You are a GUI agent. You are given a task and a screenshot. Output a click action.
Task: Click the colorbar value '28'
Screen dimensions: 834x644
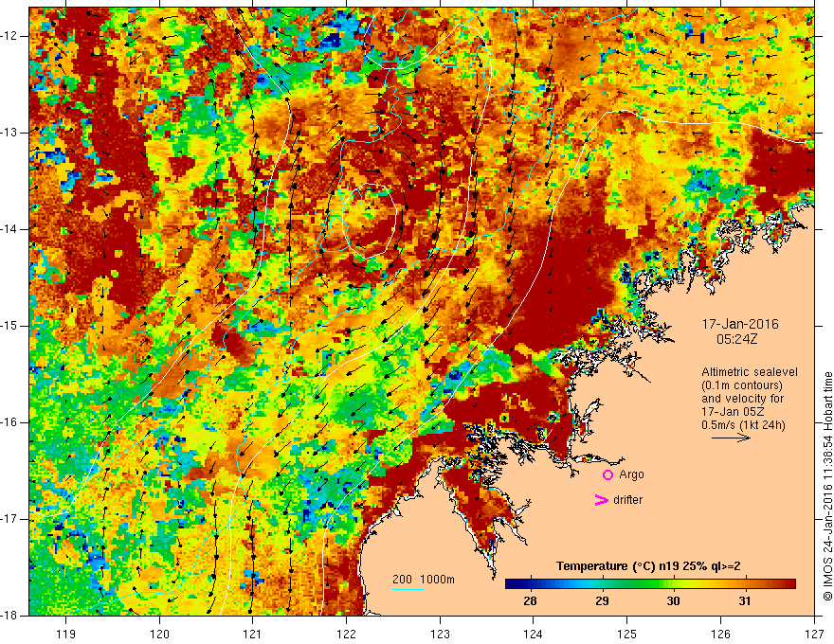coord(530,601)
